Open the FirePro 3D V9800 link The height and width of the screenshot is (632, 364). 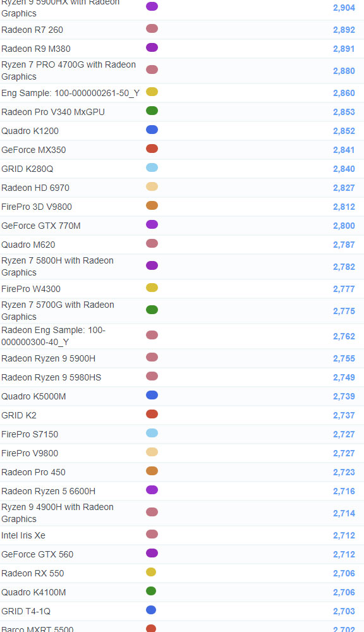click(36, 207)
